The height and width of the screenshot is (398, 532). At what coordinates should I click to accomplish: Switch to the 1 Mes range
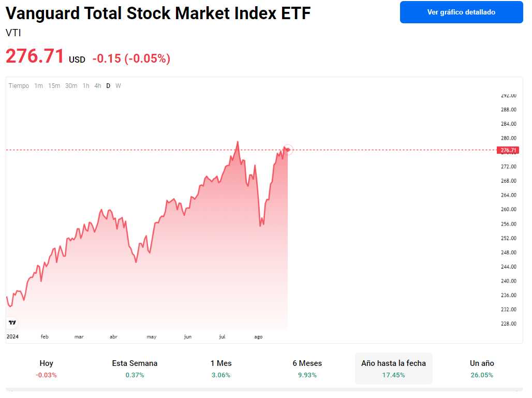(221, 368)
